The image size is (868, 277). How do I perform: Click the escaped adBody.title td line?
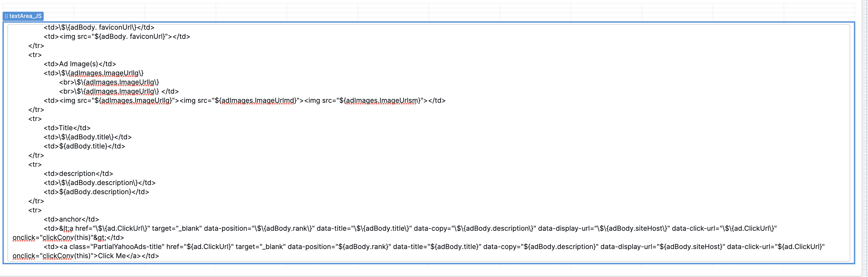click(88, 137)
